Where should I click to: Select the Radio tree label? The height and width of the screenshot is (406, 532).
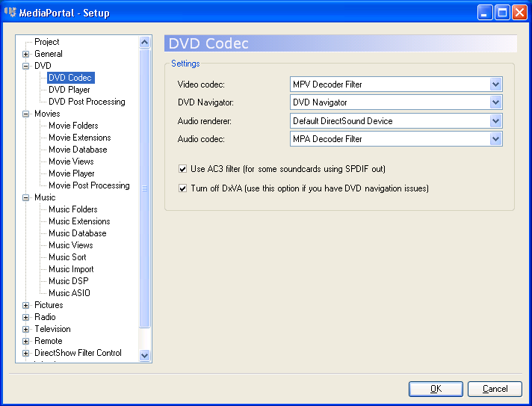[x=45, y=317]
